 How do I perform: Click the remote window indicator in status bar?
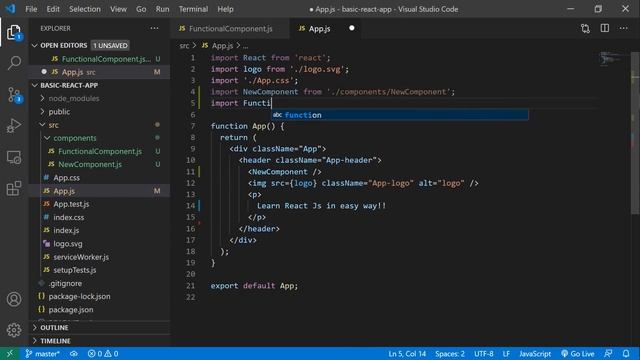(x=10, y=353)
